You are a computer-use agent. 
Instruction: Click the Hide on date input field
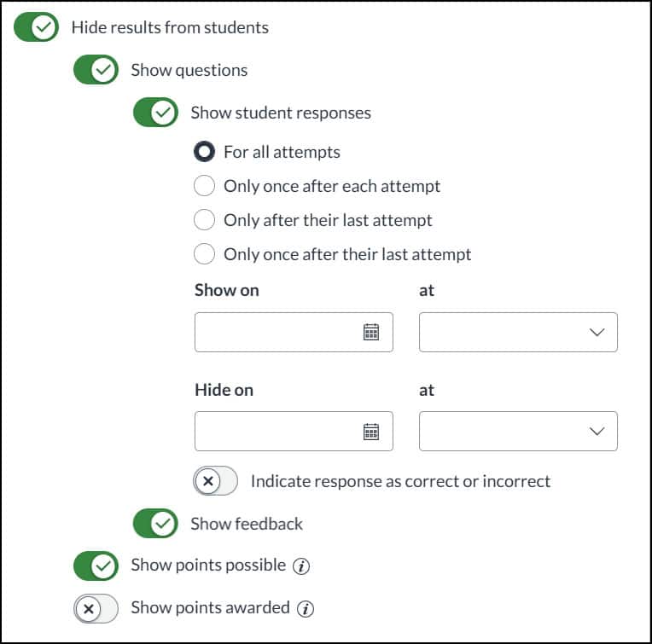[x=277, y=432]
